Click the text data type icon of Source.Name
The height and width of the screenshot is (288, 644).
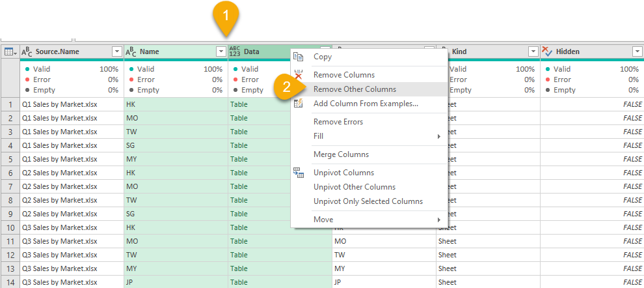point(27,51)
